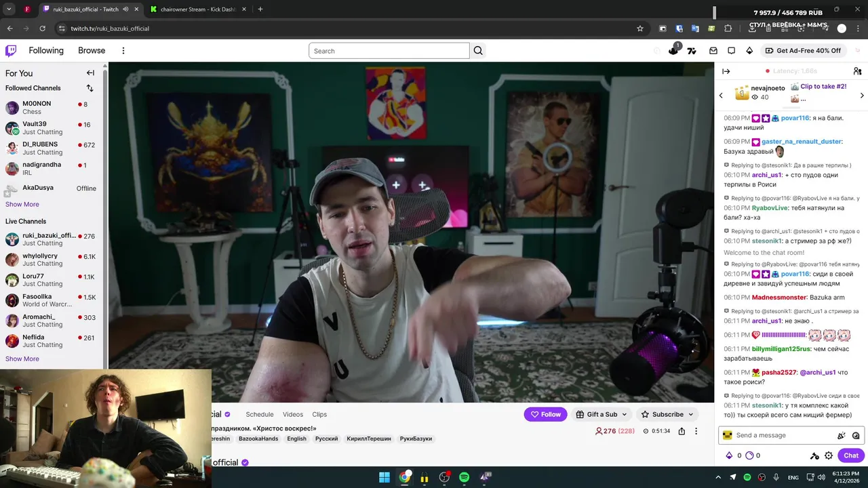The height and width of the screenshot is (488, 868).
Task: Open Fasoolka World of Warcraft channel
Action: [52, 300]
